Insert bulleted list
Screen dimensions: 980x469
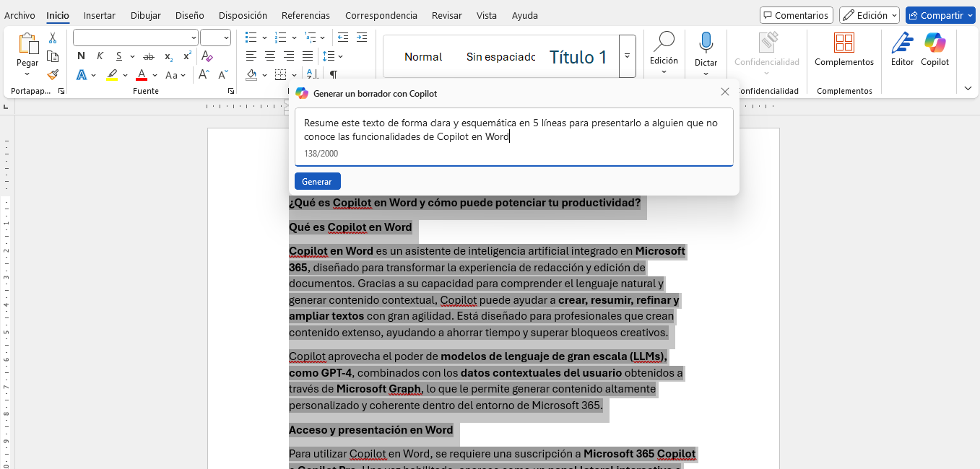point(251,38)
